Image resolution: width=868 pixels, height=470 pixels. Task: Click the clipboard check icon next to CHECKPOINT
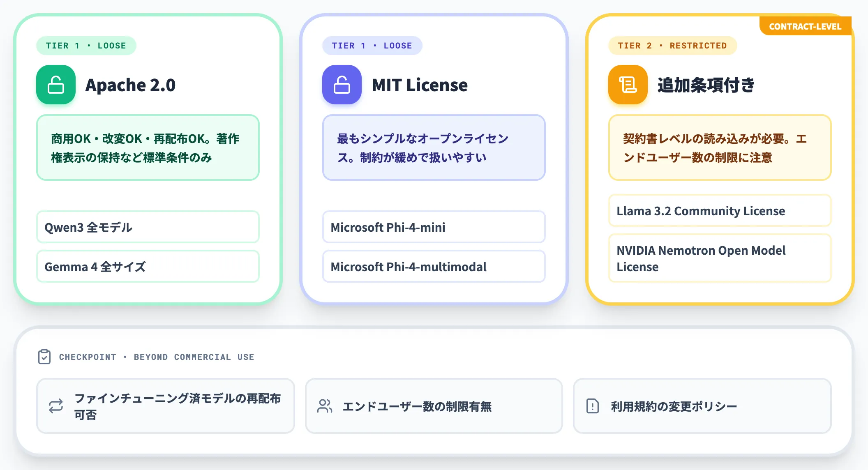(x=44, y=357)
